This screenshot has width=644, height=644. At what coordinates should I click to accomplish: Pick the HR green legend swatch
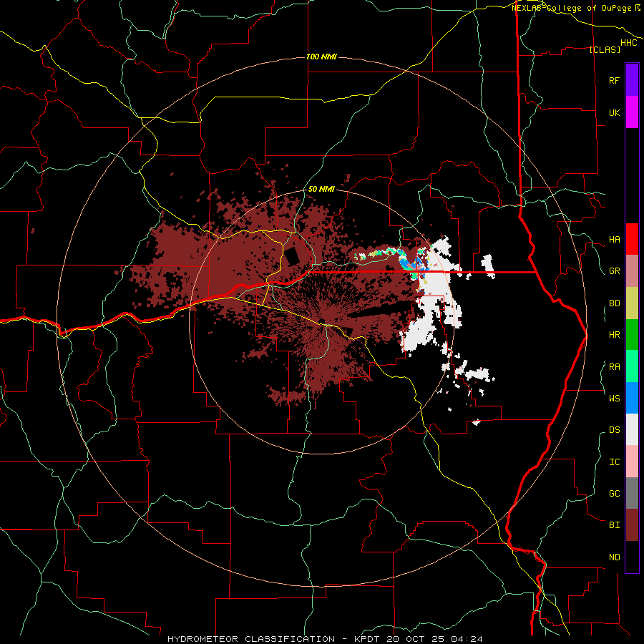[632, 335]
